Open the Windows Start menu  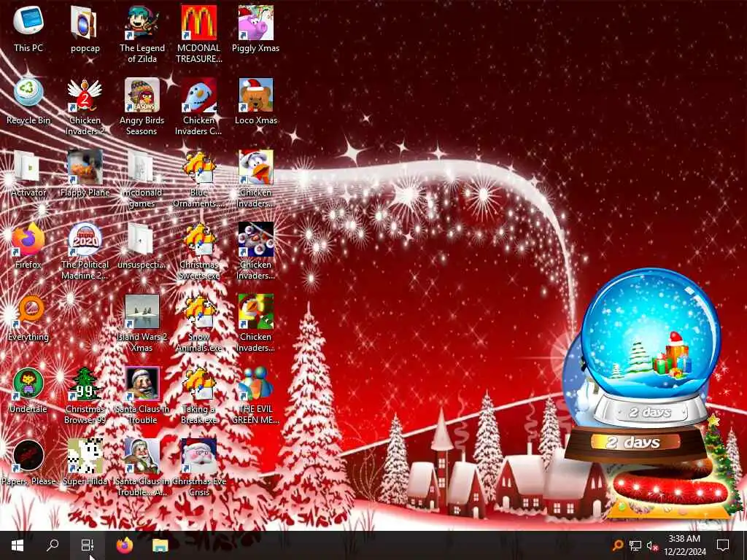(18, 545)
